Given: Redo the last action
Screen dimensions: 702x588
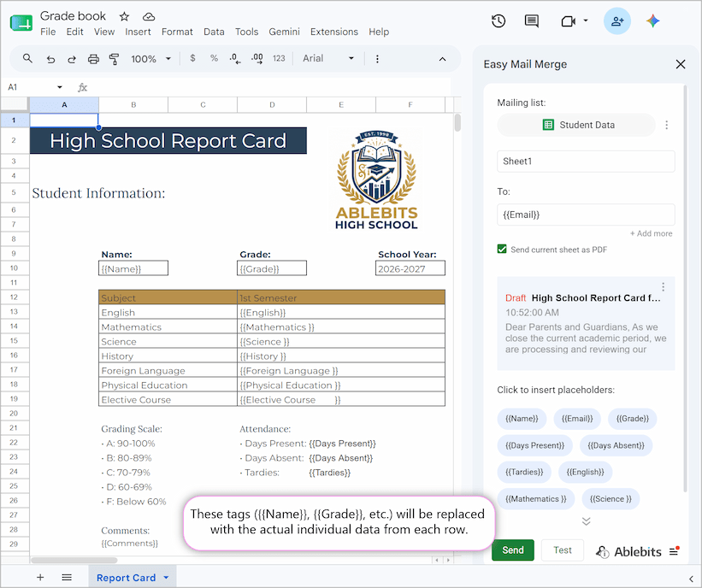Looking at the screenshot, I should [x=72, y=59].
